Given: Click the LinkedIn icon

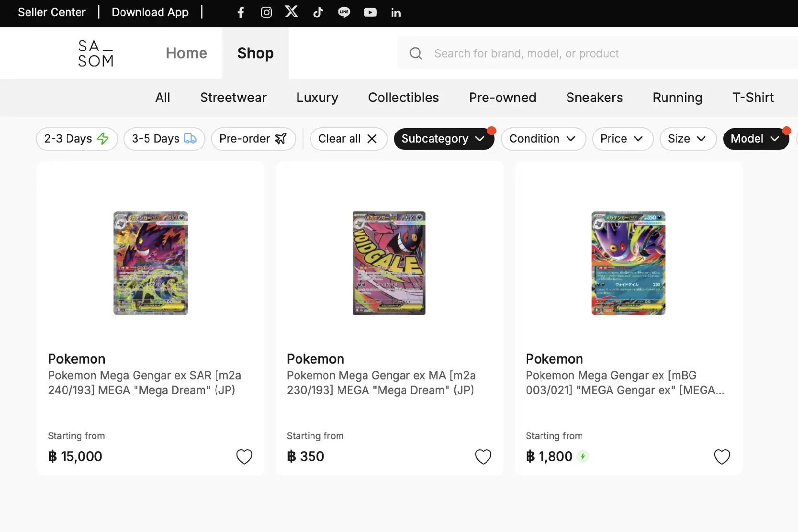Looking at the screenshot, I should tap(396, 13).
